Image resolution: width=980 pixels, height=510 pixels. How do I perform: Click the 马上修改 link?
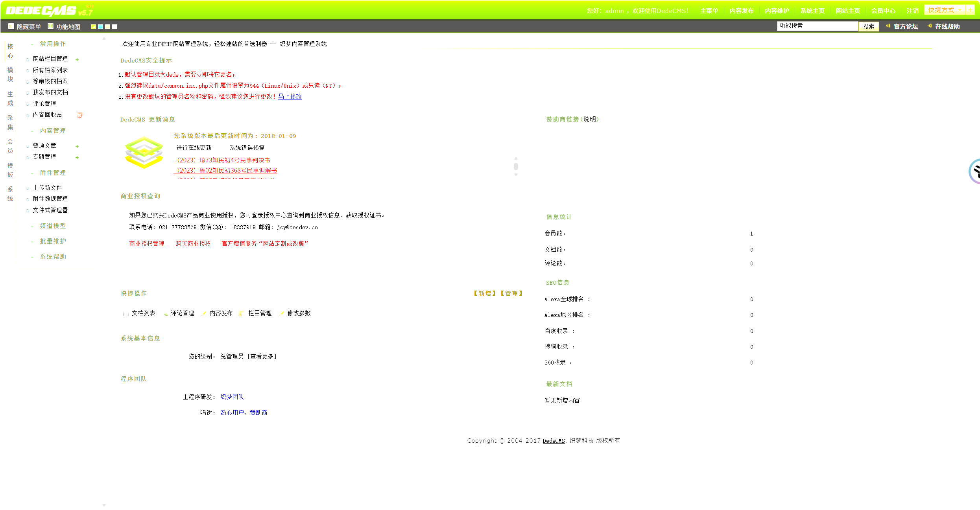coord(290,96)
